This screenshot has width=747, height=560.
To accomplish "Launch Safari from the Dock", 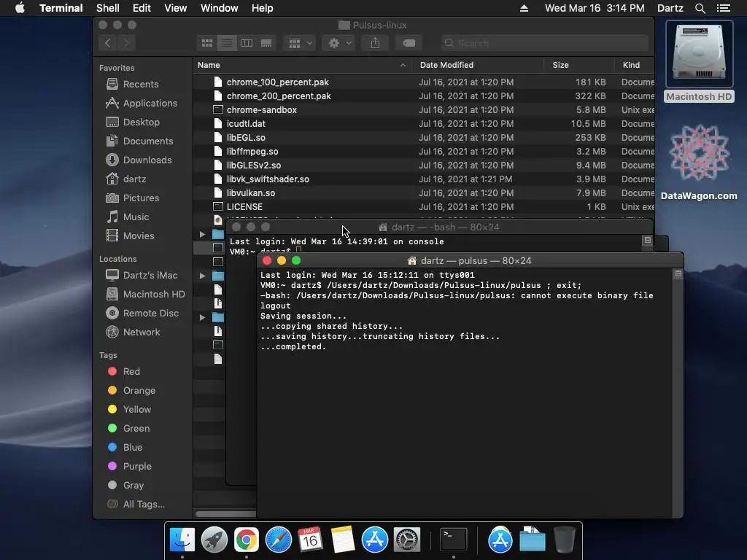I will pyautogui.click(x=278, y=540).
